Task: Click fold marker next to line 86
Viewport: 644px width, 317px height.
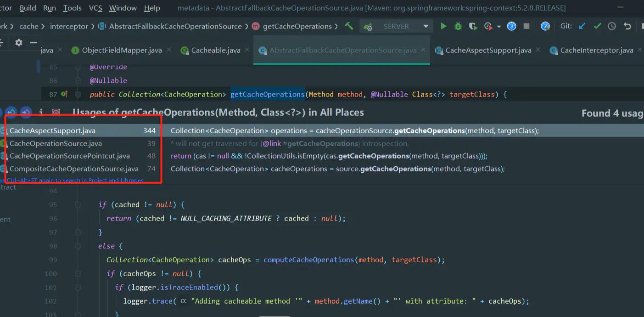Action: coord(78,81)
